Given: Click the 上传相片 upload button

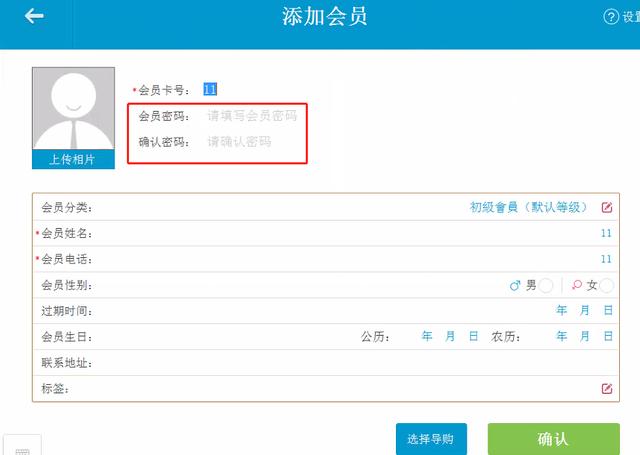Looking at the screenshot, I should [71, 160].
